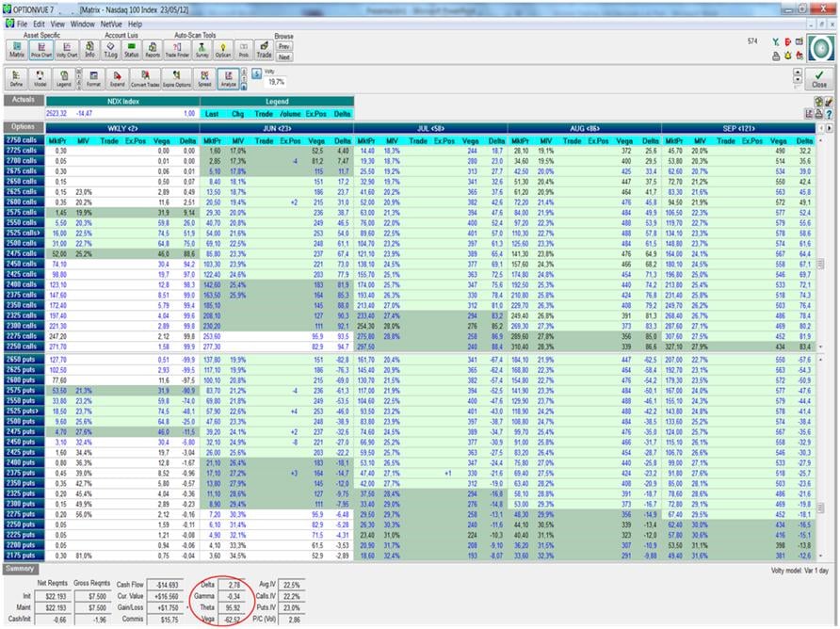Viewport: 840px width, 629px height.
Task: Open the Price Chart tool
Action: [x=40, y=49]
